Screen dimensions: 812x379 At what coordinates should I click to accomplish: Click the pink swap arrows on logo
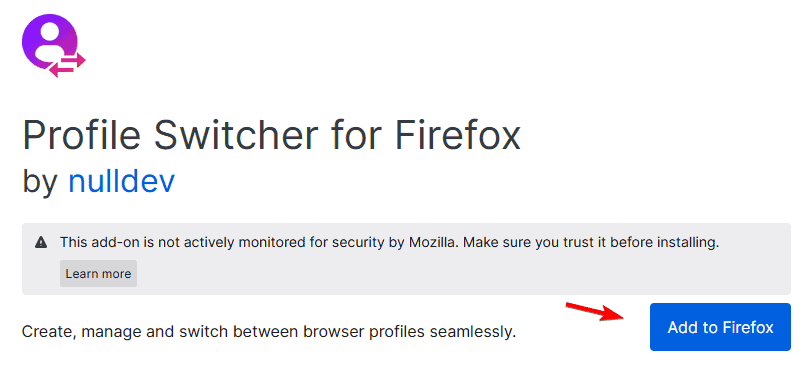pyautogui.click(x=67, y=65)
